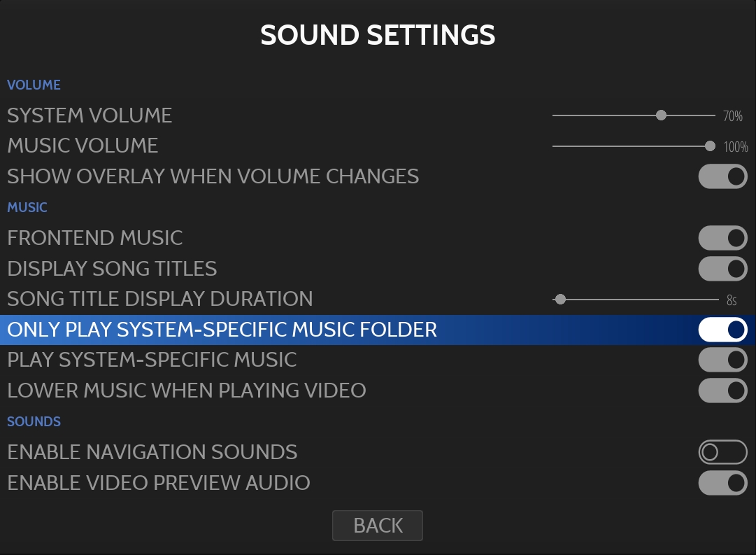This screenshot has width=756, height=555.
Task: Toggle Show Overlay When Volume Changes switch
Action: 722,176
